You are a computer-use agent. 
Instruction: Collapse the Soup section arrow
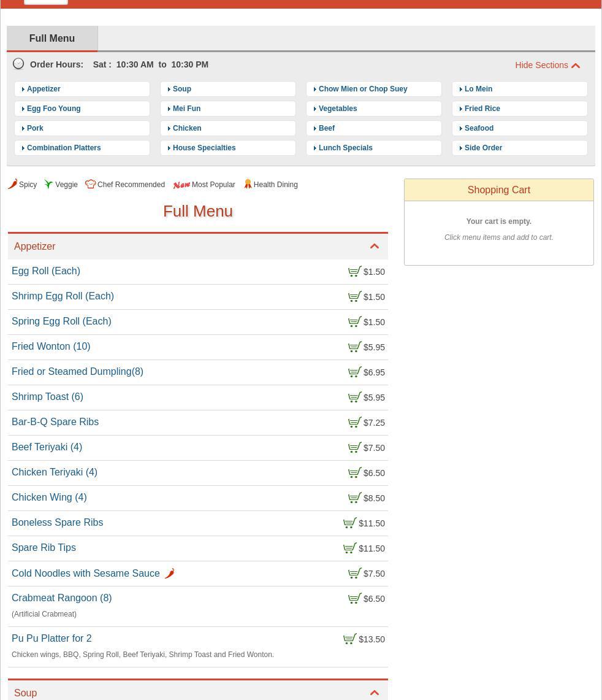pyautogui.click(x=374, y=693)
